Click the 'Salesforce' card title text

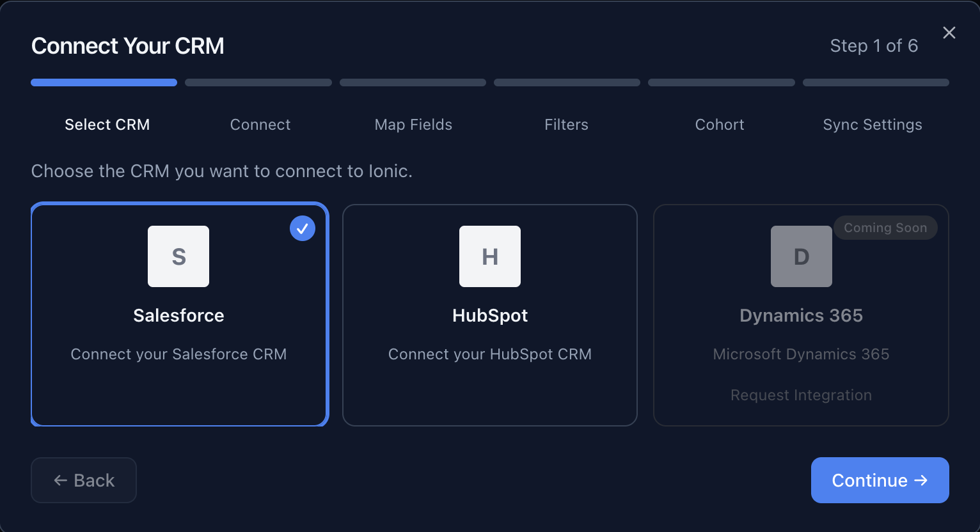178,315
